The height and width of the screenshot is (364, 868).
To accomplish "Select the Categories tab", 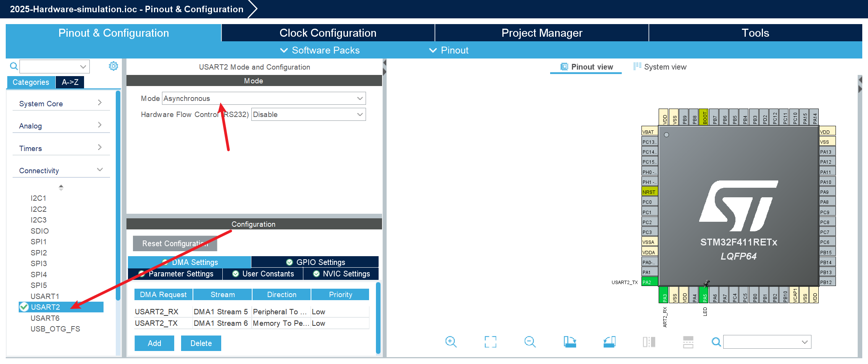I will coord(31,82).
